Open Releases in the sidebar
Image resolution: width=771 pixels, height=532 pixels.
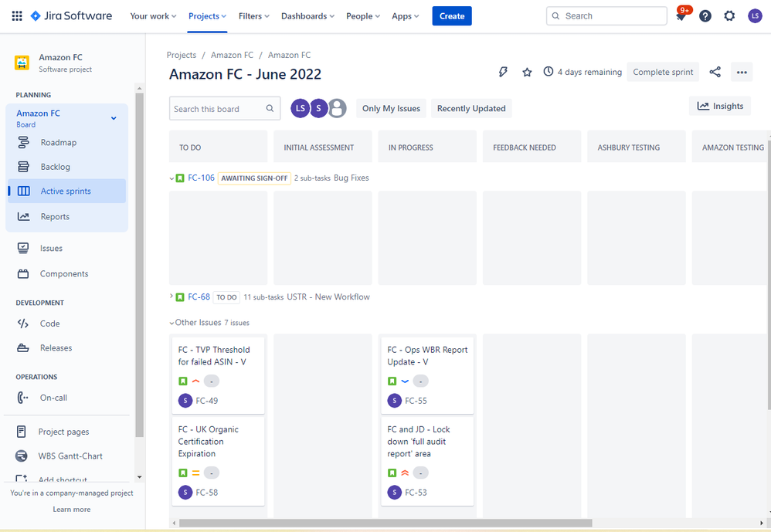[66, 347]
